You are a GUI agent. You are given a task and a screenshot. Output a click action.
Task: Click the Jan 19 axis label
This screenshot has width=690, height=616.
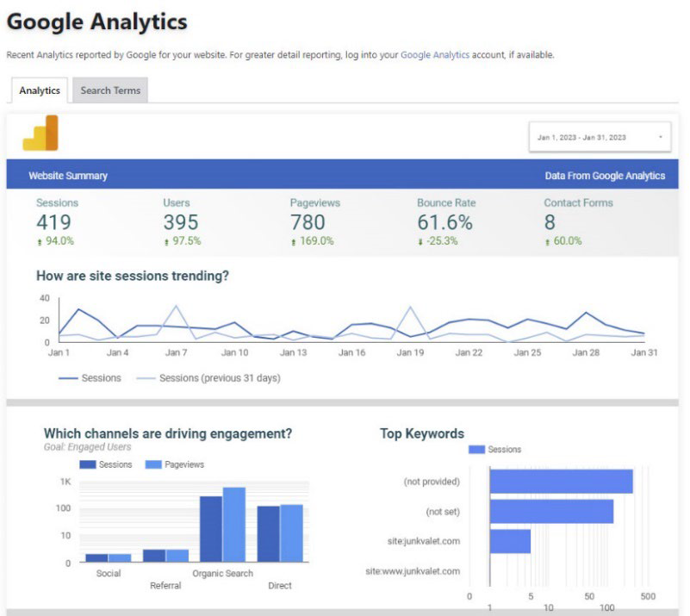[x=410, y=352]
